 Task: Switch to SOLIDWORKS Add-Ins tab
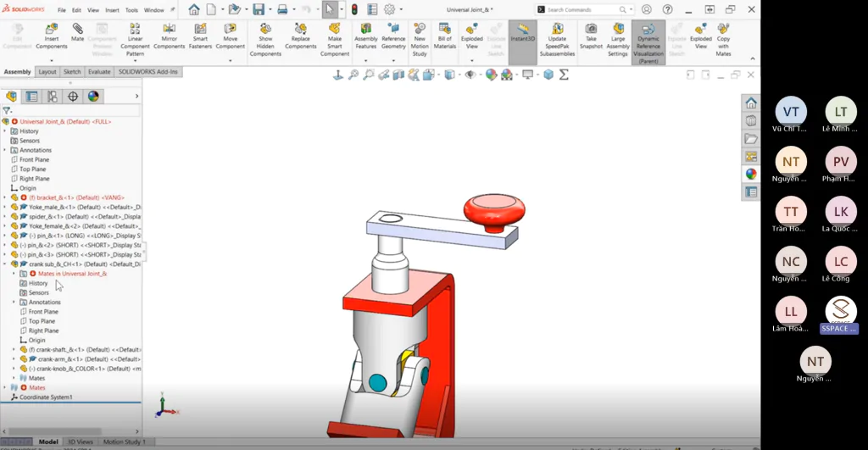pyautogui.click(x=147, y=72)
